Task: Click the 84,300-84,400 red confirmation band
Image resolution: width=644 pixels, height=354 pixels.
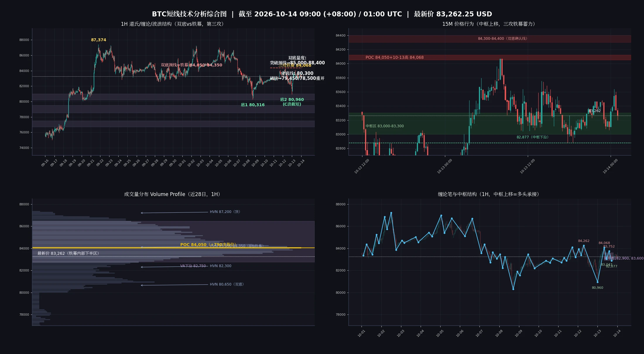Action: [x=490, y=39]
